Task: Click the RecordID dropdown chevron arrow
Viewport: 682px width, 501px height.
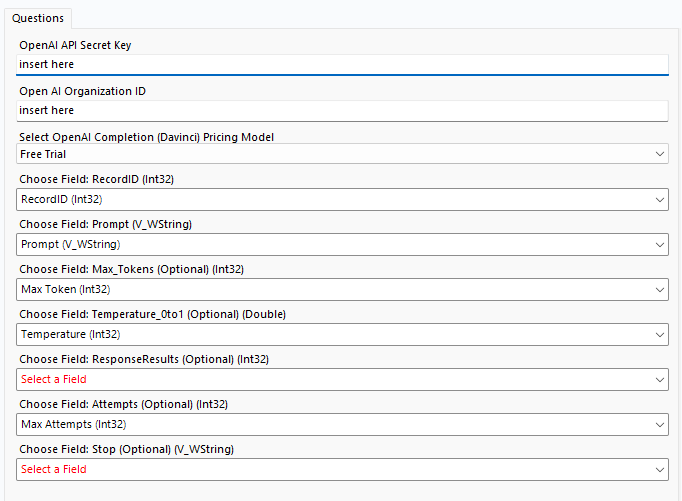Action: tap(659, 199)
